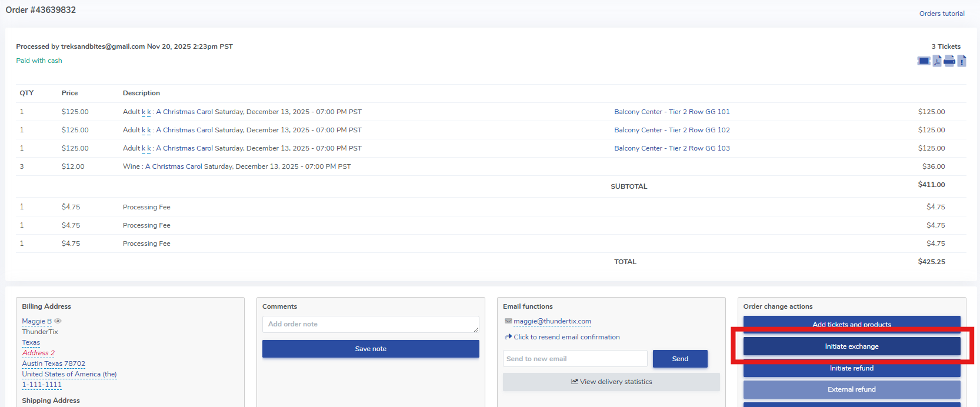980x407 pixels.
Task: Toggle the eye icon beside Maggie B
Action: (x=58, y=321)
